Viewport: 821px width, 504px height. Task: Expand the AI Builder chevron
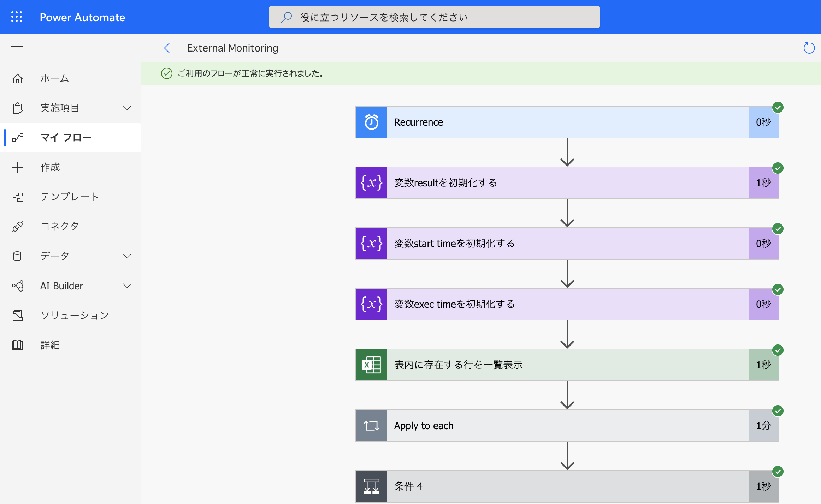(x=127, y=286)
